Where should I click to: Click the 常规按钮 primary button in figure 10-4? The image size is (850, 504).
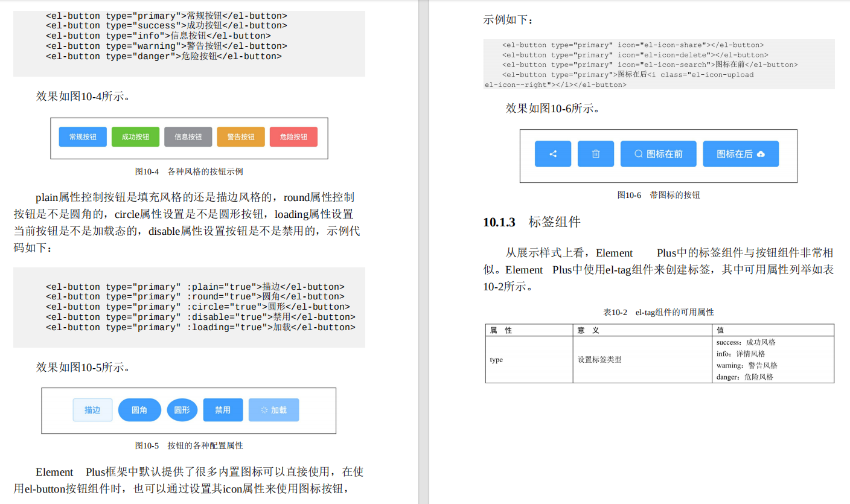(x=83, y=136)
